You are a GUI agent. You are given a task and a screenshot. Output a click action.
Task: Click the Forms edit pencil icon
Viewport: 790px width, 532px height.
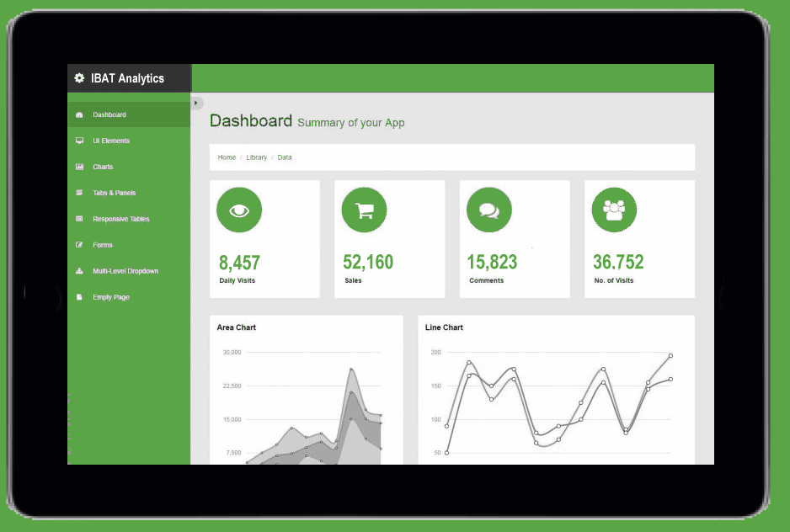79,245
